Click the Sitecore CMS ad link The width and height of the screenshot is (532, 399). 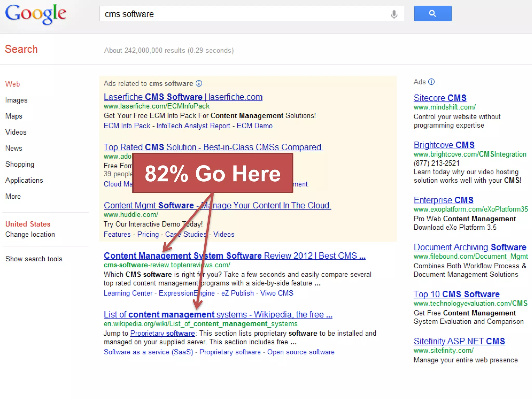coord(440,98)
